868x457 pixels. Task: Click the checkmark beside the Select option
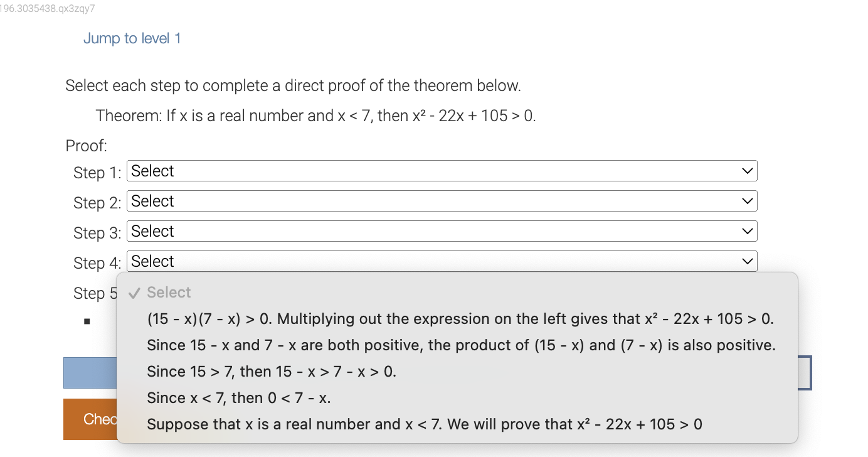(x=134, y=292)
